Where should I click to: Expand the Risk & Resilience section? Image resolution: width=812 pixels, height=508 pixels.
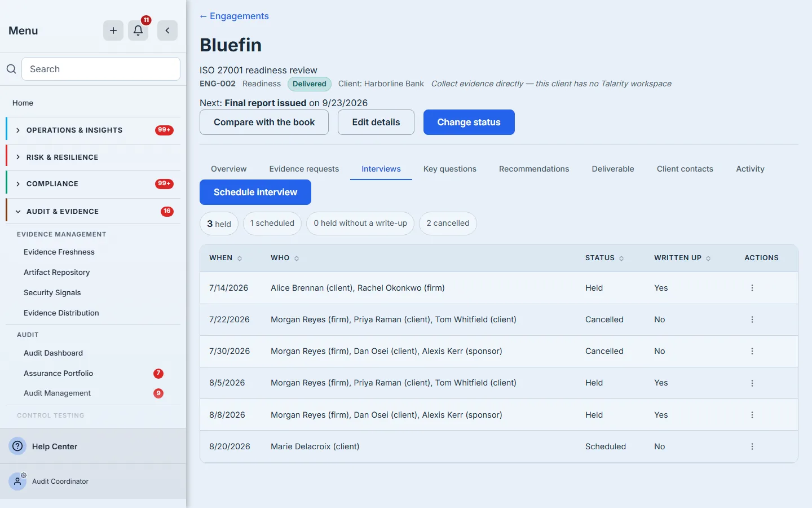[94, 157]
